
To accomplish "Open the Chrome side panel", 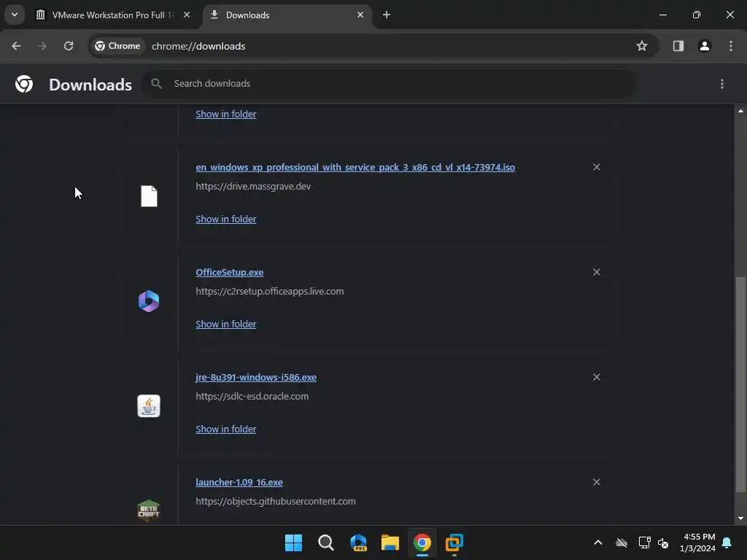I will coord(678,46).
